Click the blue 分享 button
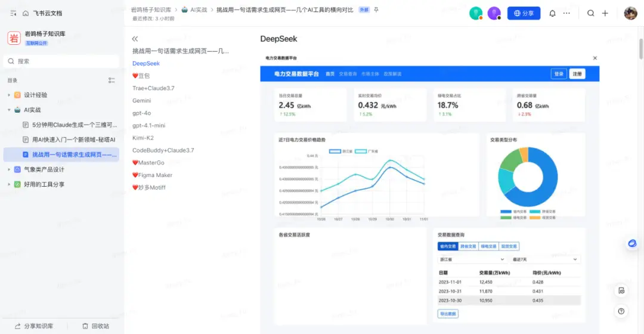Screen dimensions: 644x334 [x=524, y=13]
